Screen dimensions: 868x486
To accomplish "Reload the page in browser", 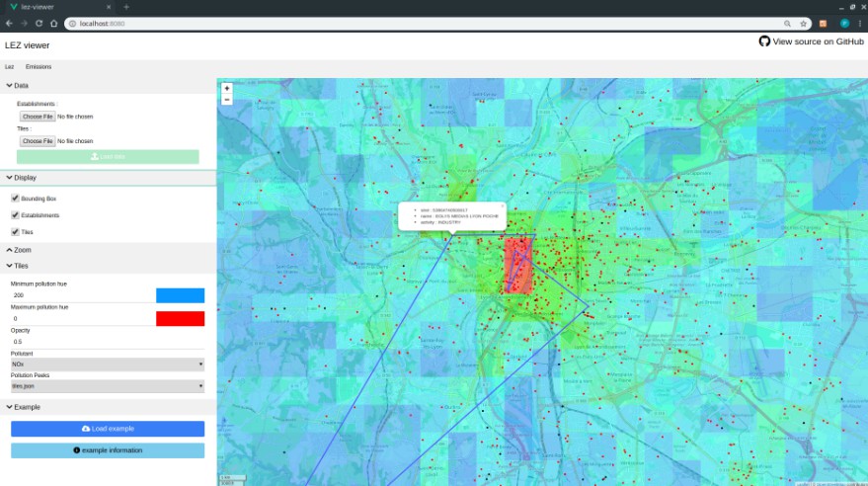I will [x=39, y=23].
